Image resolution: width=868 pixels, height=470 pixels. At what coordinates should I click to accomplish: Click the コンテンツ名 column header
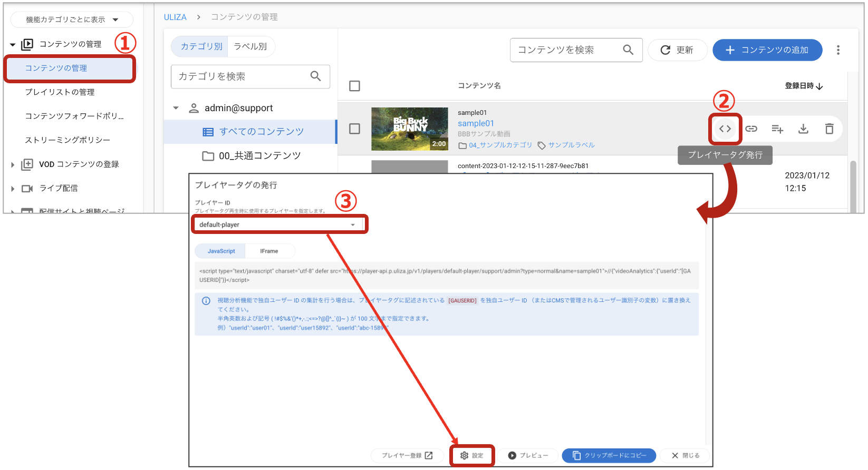[x=479, y=86]
